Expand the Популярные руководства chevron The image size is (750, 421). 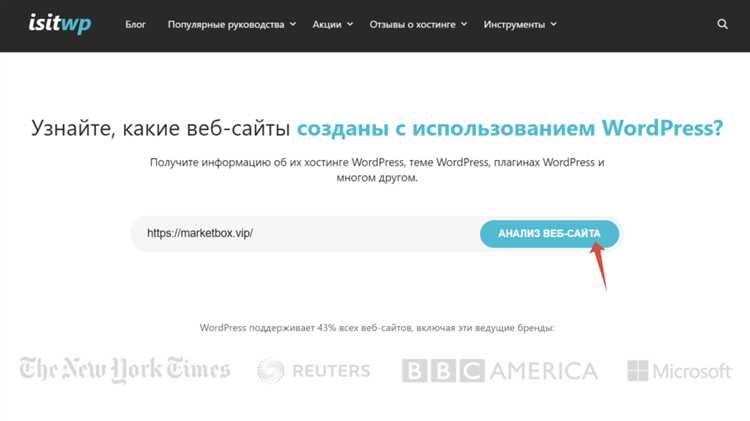click(x=293, y=24)
